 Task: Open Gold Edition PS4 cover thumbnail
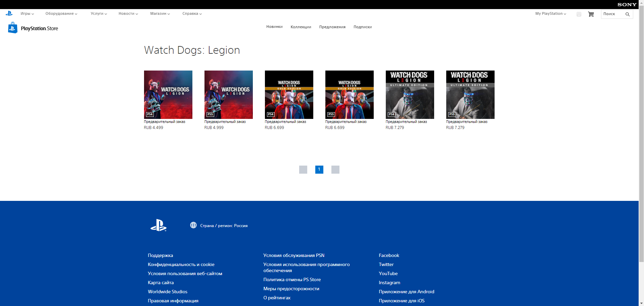(x=289, y=95)
